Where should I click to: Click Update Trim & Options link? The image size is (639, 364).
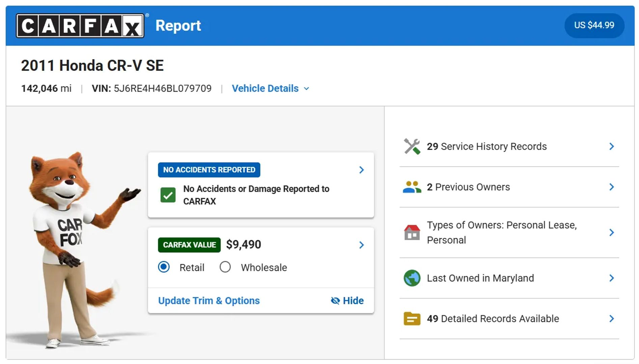209,301
